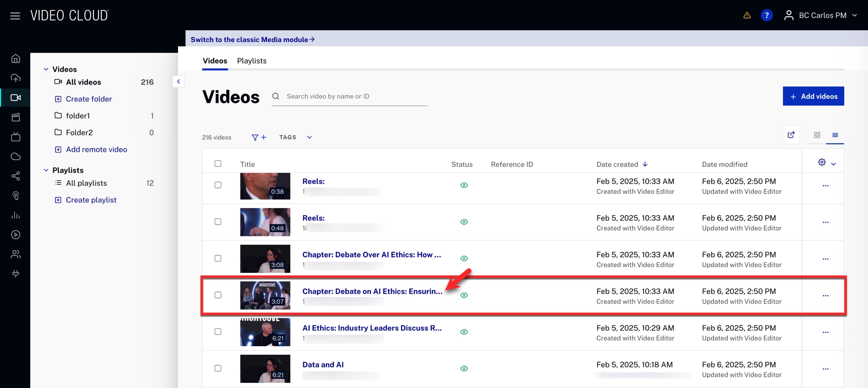Click the Home icon in sidebar

pyautogui.click(x=16, y=59)
